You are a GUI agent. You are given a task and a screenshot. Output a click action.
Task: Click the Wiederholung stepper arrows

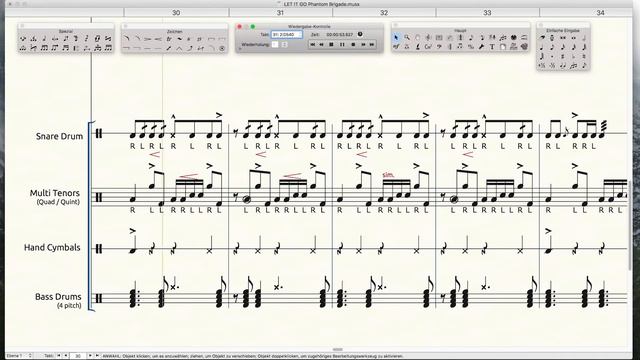[284, 44]
